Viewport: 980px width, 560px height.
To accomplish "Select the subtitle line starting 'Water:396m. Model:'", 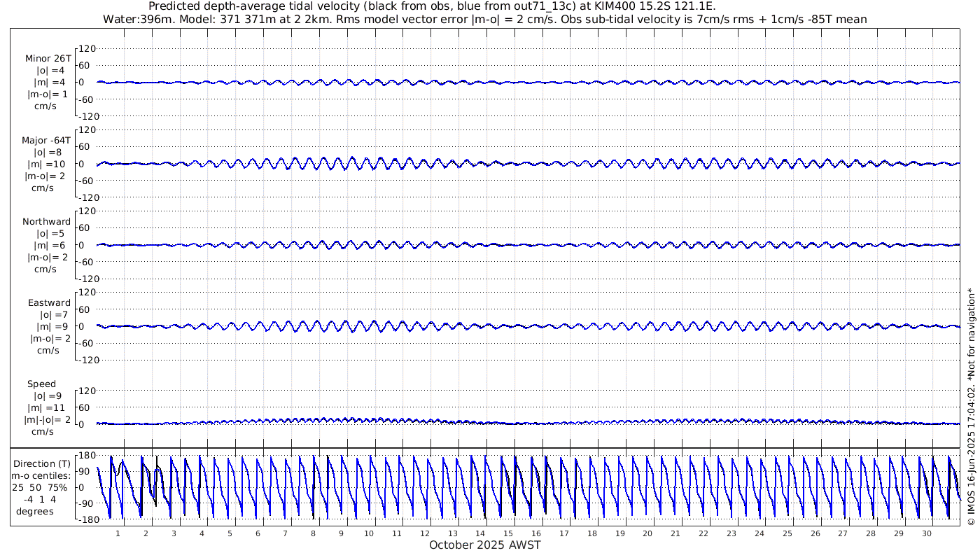I will [x=485, y=19].
